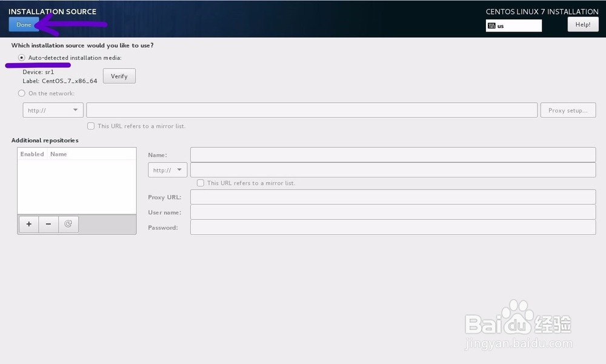Image resolution: width=606 pixels, height=364 pixels.
Task: Click the Password field
Action: coord(393,227)
